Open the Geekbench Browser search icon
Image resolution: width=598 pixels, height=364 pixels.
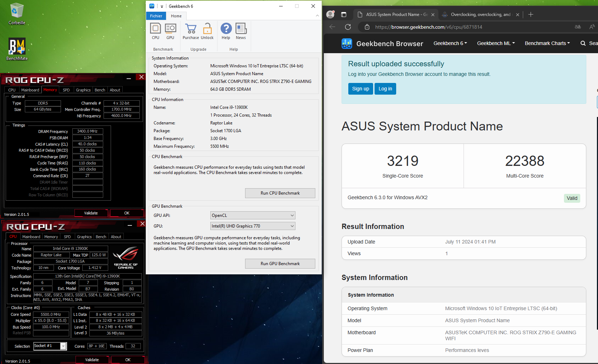(x=583, y=43)
